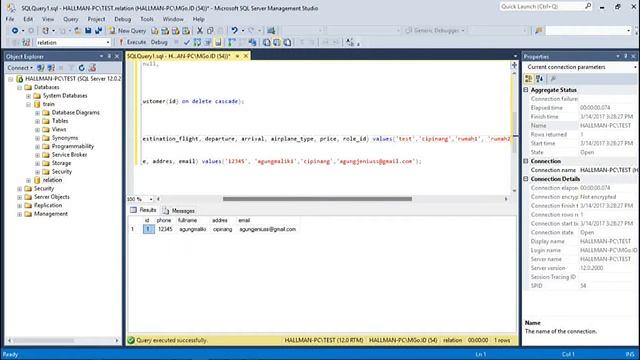This screenshot has width=640, height=360.
Task: Open the 'relation' database dropdown
Action: pyautogui.click(x=108, y=42)
